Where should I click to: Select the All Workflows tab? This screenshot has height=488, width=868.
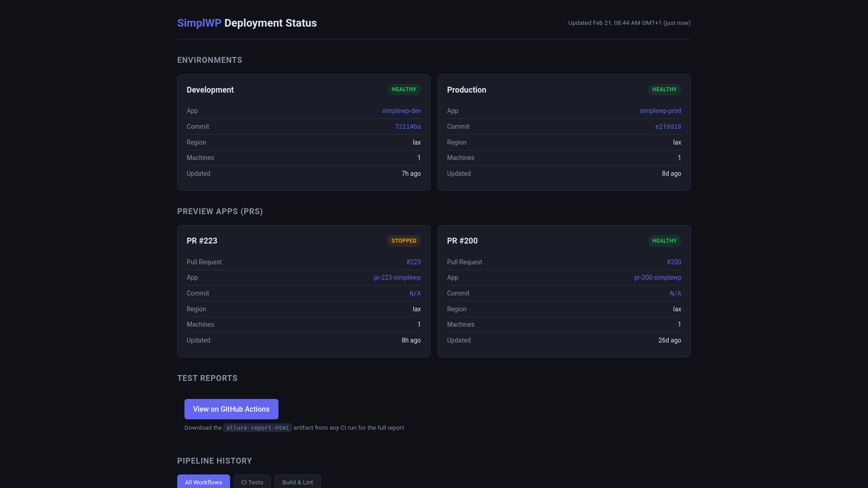[203, 482]
